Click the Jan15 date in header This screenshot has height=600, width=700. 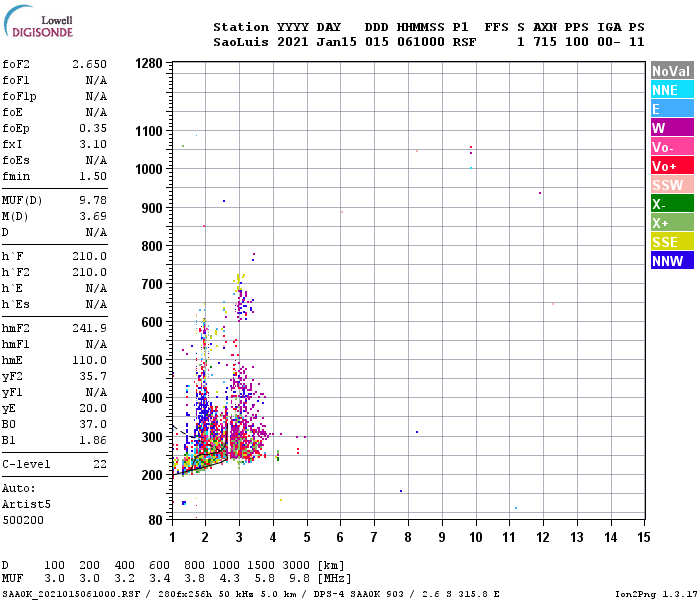pyautogui.click(x=337, y=42)
